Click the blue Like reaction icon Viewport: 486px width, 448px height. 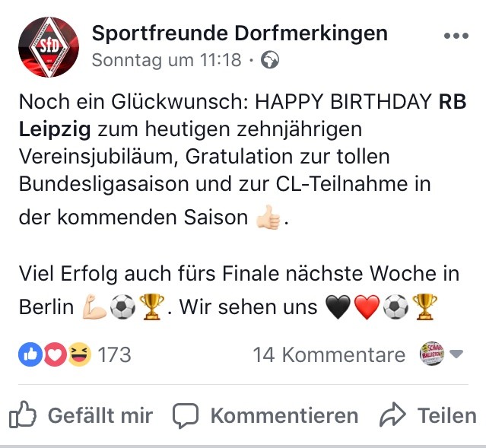pos(30,354)
